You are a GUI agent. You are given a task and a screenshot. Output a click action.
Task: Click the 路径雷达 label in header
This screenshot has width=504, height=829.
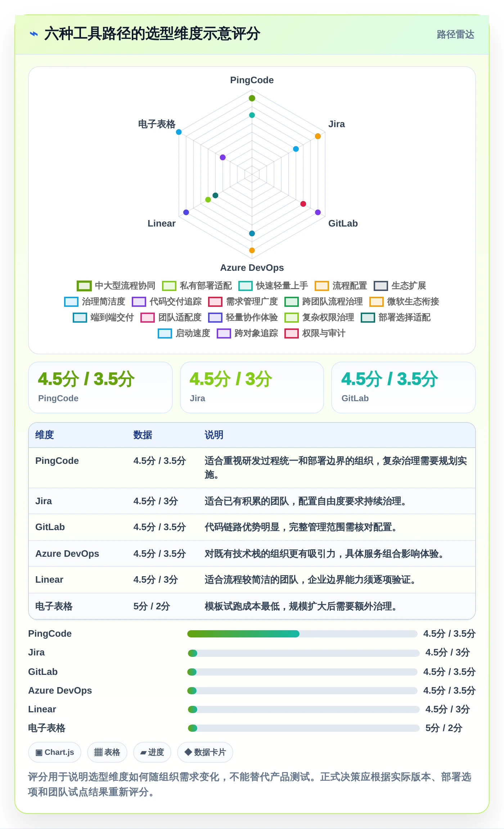pyautogui.click(x=455, y=34)
